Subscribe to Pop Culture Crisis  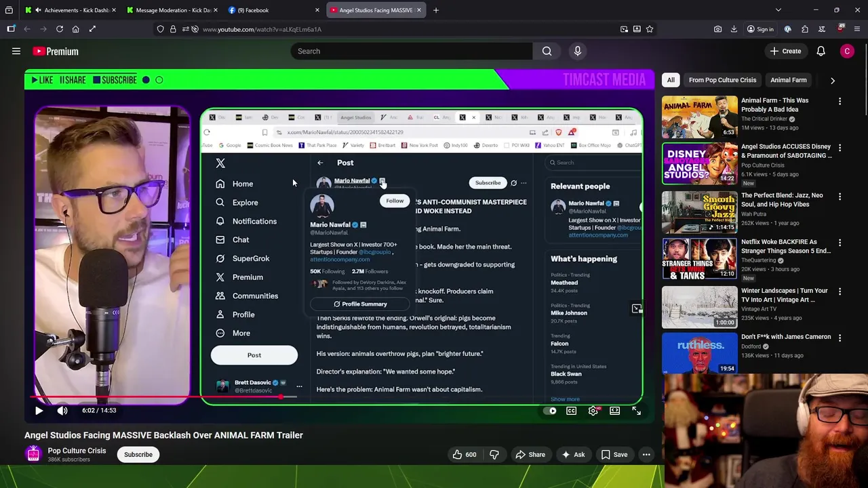tap(138, 454)
